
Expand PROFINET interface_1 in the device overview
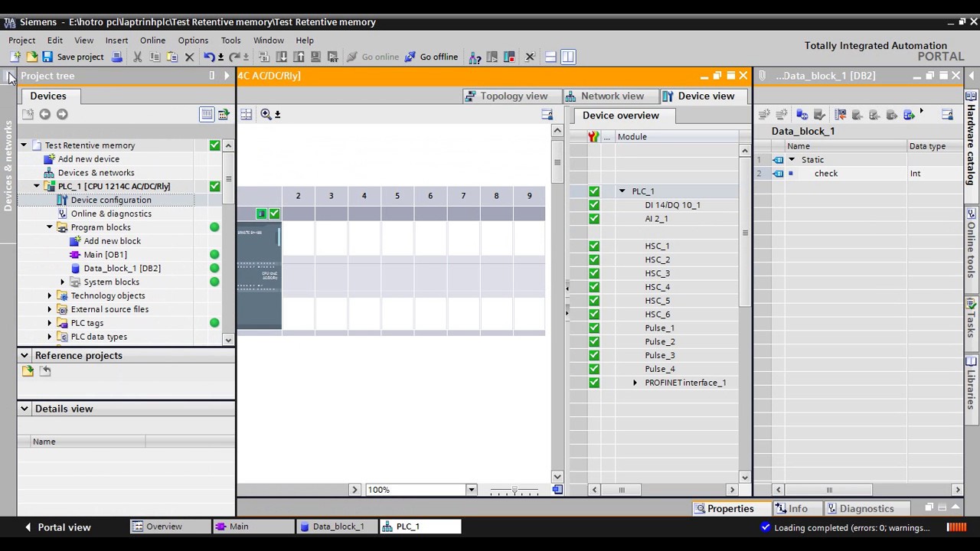pyautogui.click(x=635, y=383)
